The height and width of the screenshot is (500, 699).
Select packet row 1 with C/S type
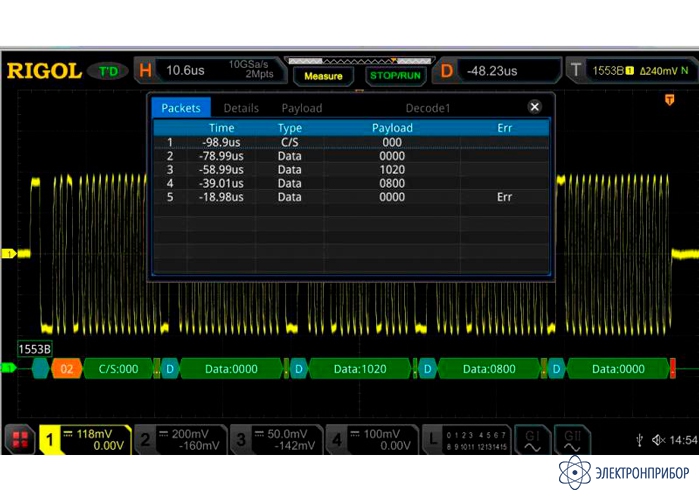(x=351, y=142)
